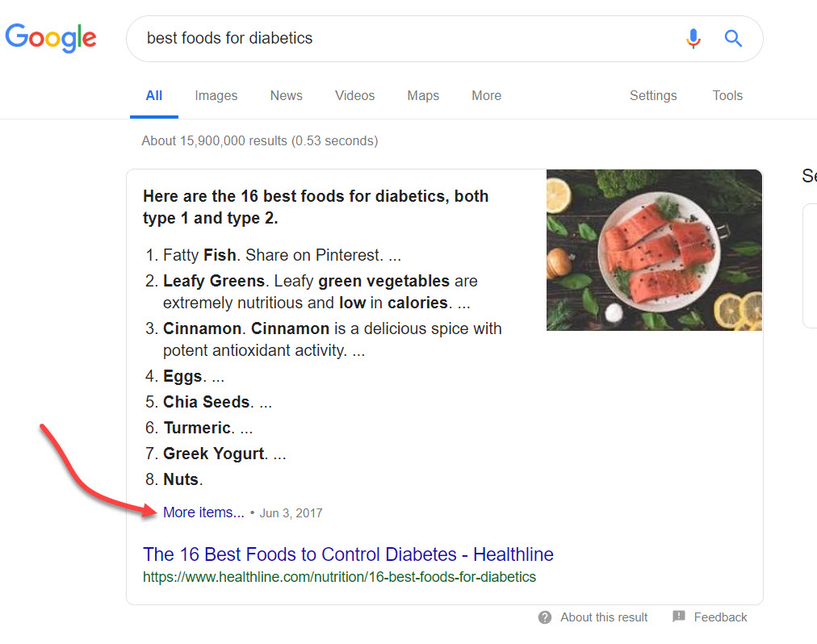
Task: Open the Images tab
Action: (216, 95)
